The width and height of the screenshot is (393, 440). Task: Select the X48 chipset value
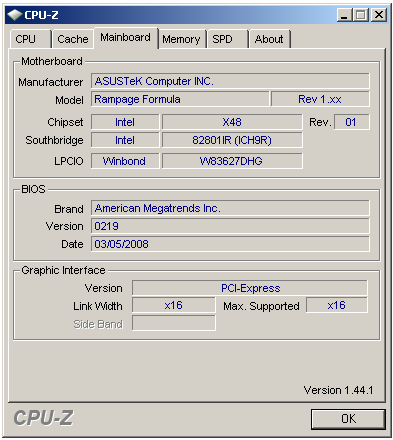pyautogui.click(x=232, y=122)
